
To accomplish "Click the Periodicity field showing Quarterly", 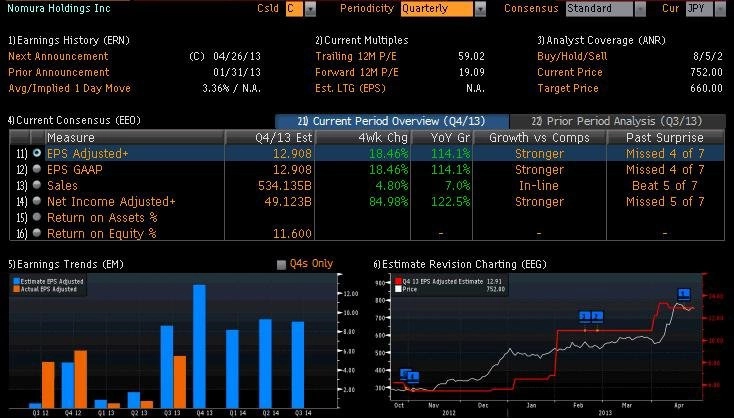I will (437, 9).
